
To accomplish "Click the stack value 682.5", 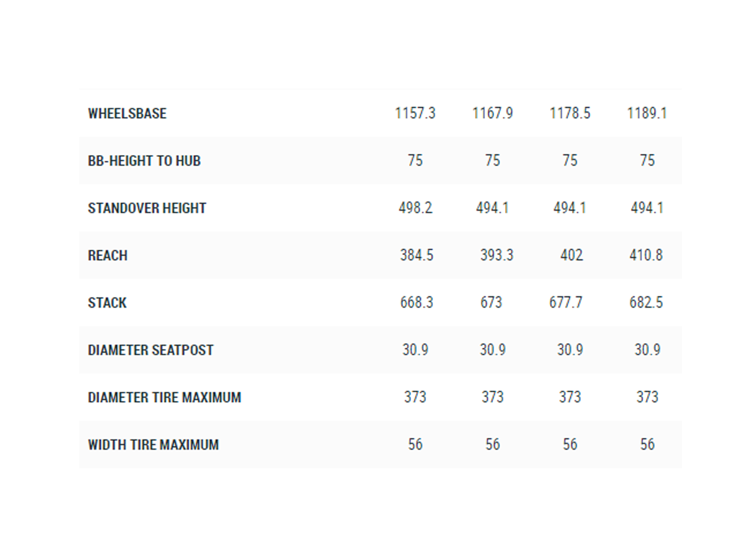I will pos(646,302).
